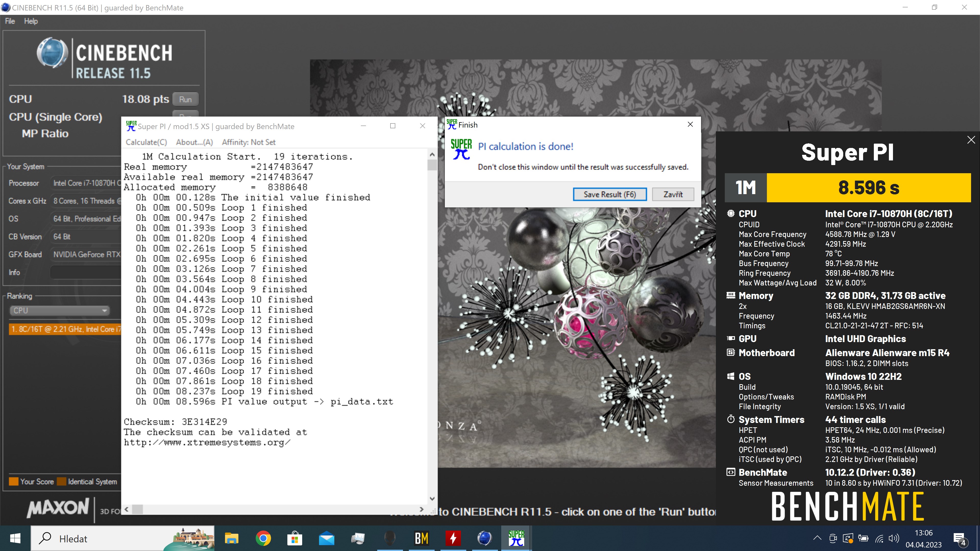The width and height of the screenshot is (980, 551).
Task: Switch to Super PI via its taskbar icon
Action: pyautogui.click(x=516, y=538)
